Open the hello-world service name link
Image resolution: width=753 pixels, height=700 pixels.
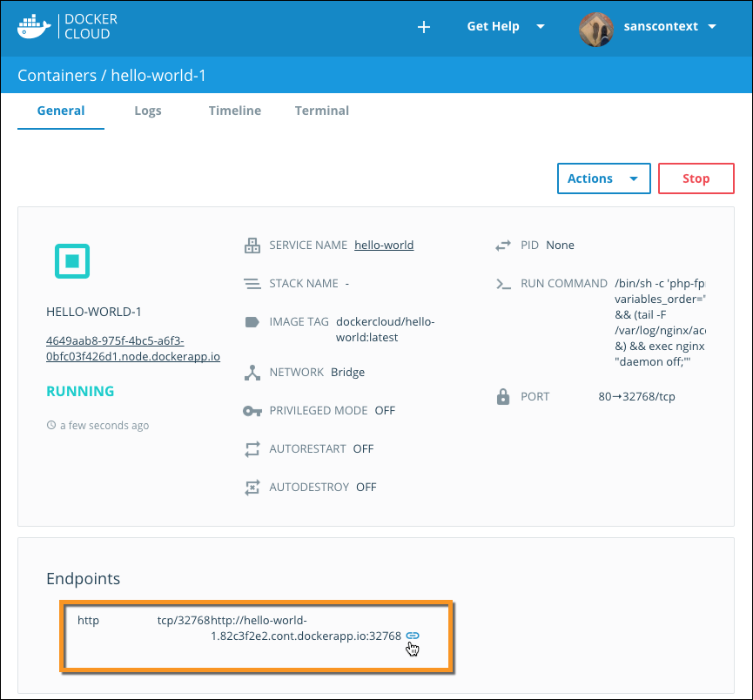[x=384, y=246]
